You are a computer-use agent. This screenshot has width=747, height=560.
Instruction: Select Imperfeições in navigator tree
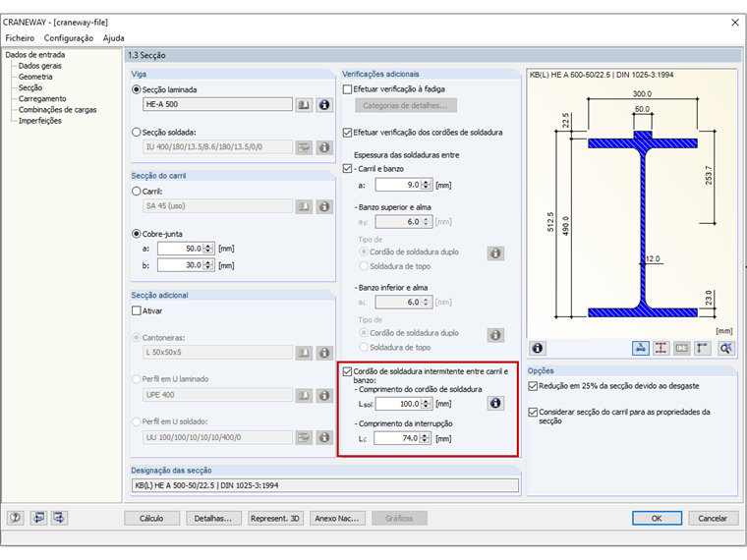point(40,121)
